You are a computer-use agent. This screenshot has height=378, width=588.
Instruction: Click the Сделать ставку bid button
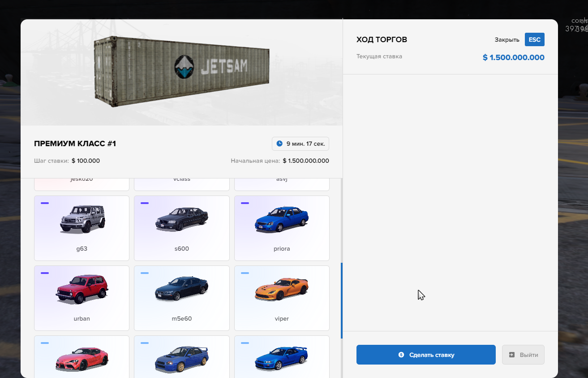[426, 355]
